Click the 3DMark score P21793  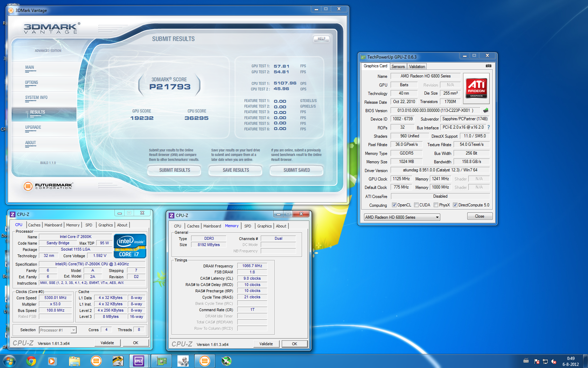point(170,87)
